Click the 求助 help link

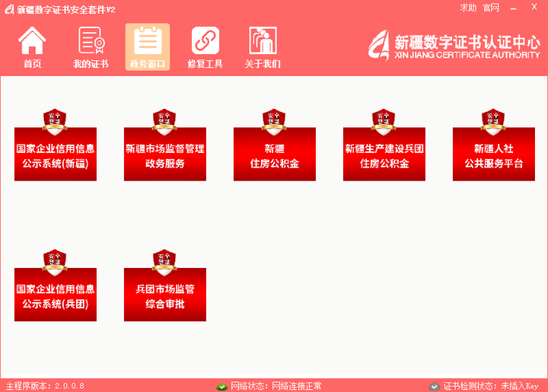pyautogui.click(x=468, y=8)
